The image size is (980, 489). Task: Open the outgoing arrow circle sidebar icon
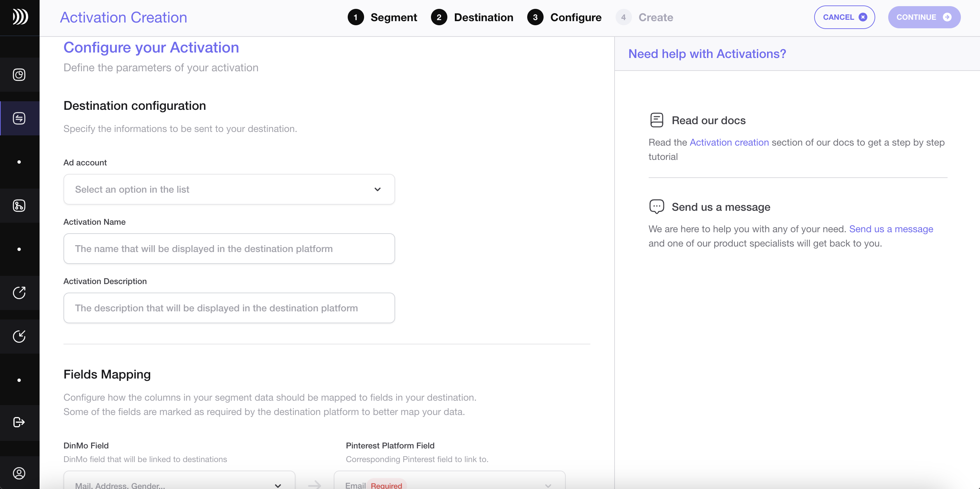(19, 293)
